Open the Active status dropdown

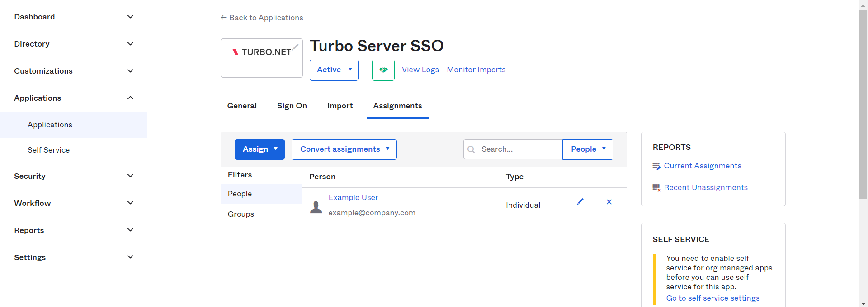click(x=334, y=70)
